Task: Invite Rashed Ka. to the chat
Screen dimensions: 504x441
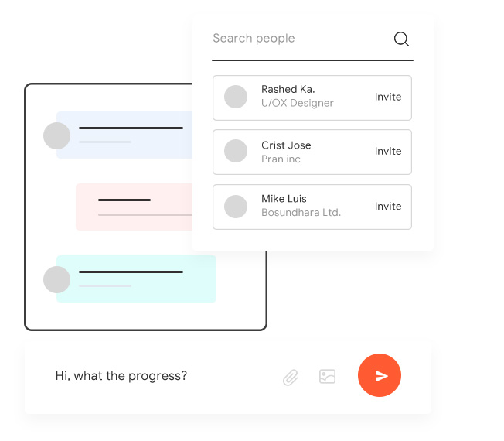Action: coord(388,97)
